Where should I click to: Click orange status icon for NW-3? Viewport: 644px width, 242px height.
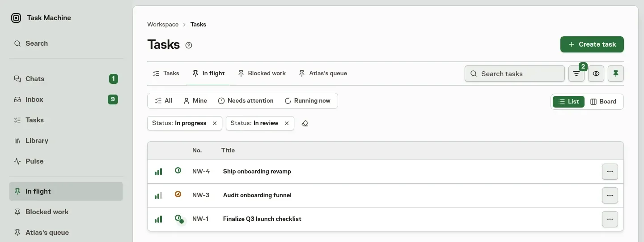click(178, 194)
